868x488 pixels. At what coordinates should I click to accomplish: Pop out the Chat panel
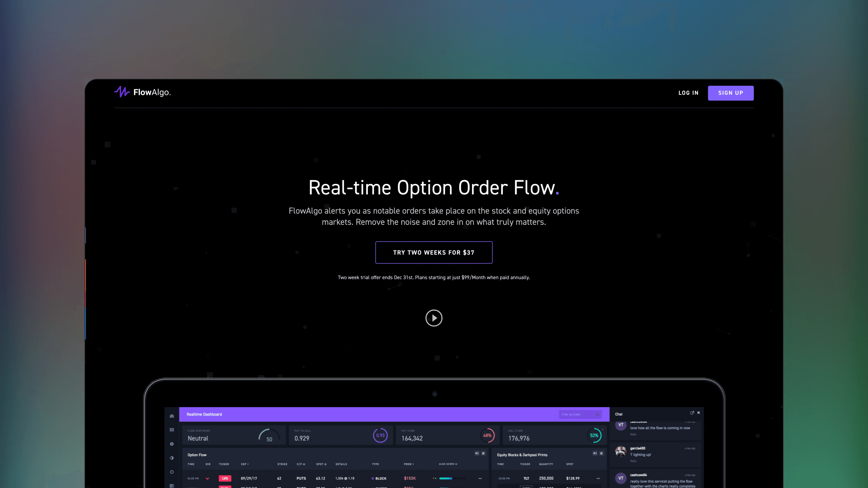click(x=692, y=413)
